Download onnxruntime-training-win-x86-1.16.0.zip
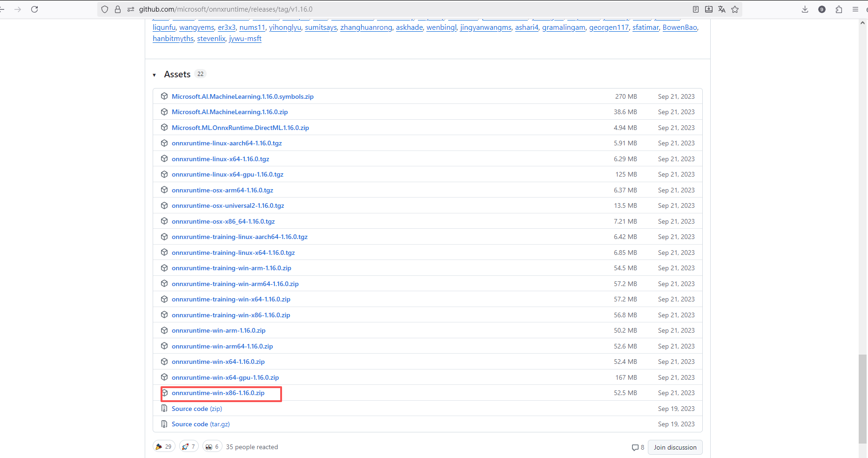Viewport: 868px width, 458px height. pyautogui.click(x=231, y=315)
